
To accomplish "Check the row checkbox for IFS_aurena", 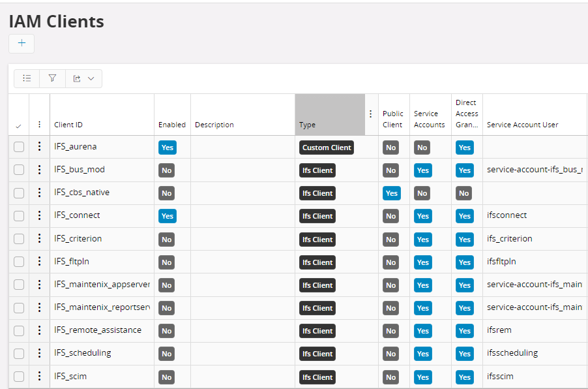I will click(x=18, y=147).
